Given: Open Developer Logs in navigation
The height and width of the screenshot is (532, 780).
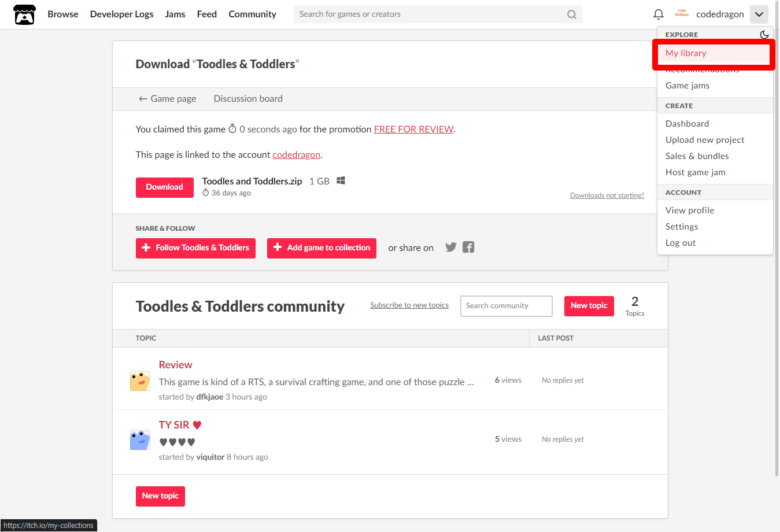Looking at the screenshot, I should click(x=122, y=14).
